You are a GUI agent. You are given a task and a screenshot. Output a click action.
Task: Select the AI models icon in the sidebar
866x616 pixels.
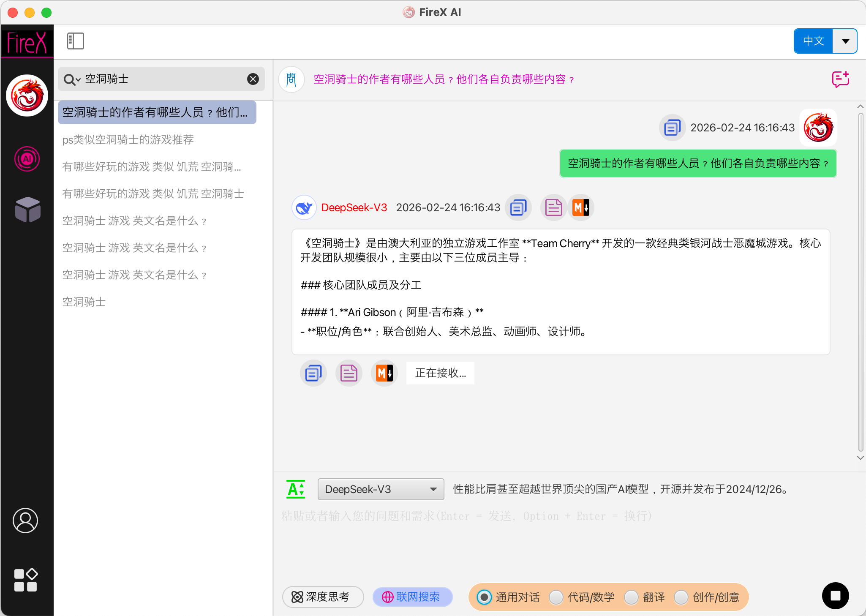click(27, 159)
